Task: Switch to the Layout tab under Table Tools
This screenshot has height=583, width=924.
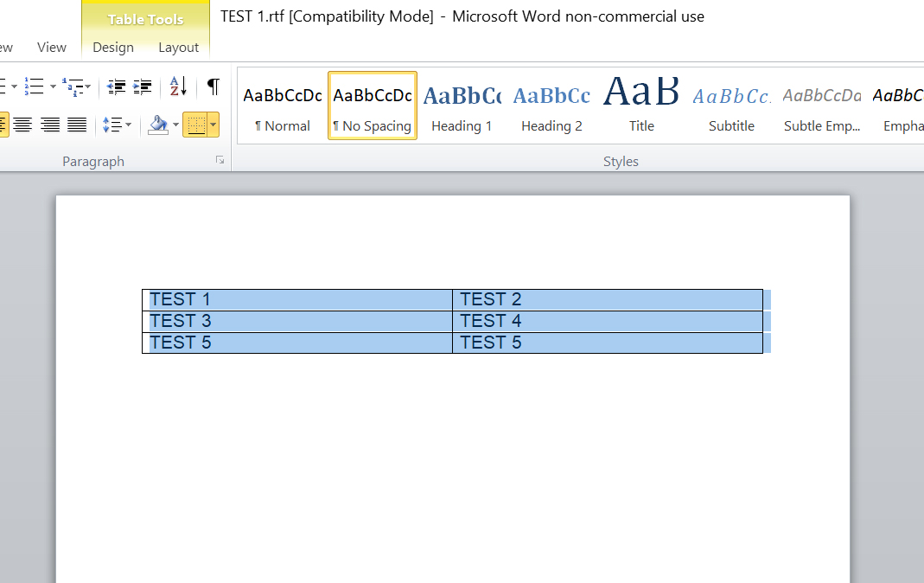Action: (x=178, y=48)
